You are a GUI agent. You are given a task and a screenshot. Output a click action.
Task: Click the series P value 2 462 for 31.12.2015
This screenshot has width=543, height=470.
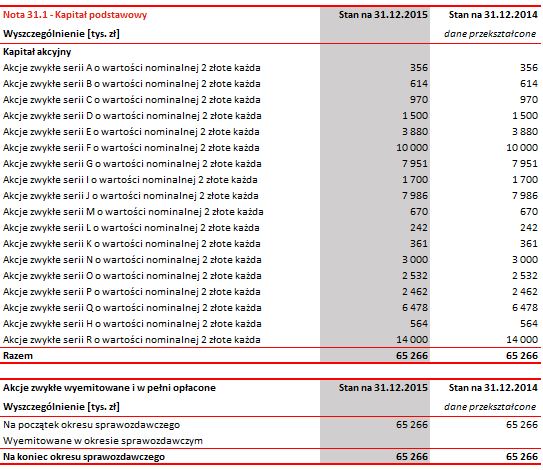415,292
